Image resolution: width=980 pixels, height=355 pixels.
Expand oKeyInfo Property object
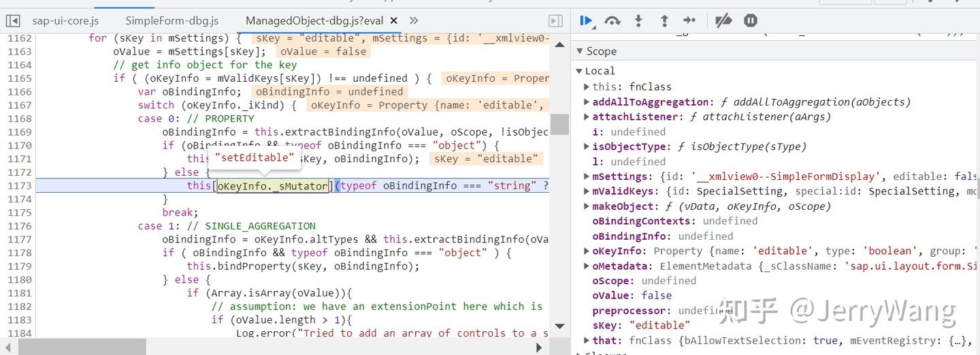pyautogui.click(x=587, y=251)
